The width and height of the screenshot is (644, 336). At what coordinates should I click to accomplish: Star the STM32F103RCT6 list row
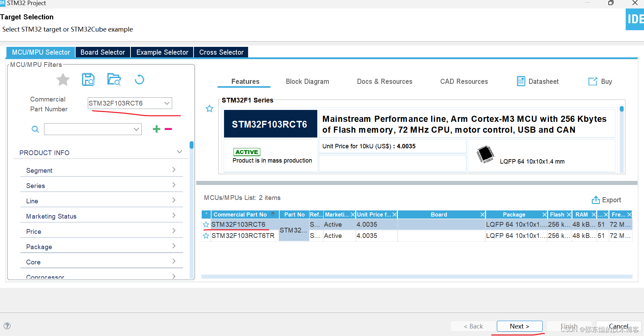[x=206, y=225]
